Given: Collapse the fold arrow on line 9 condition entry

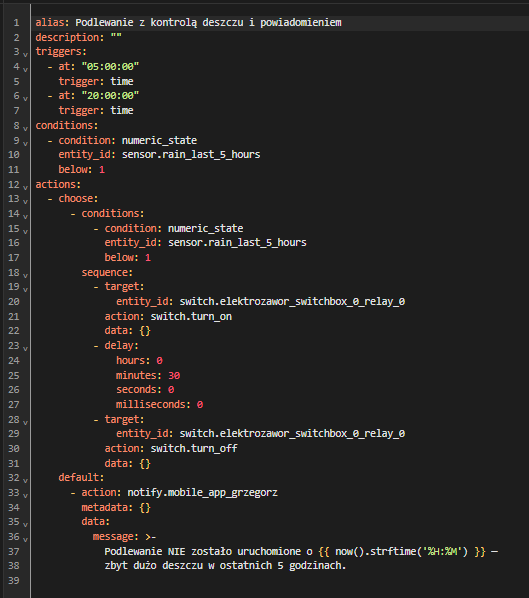Looking at the screenshot, I should (25, 143).
